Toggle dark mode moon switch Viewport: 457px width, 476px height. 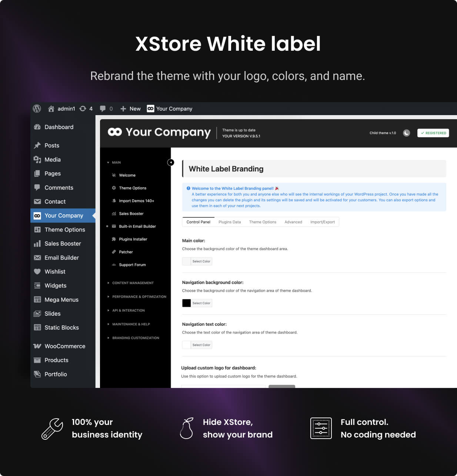click(406, 133)
